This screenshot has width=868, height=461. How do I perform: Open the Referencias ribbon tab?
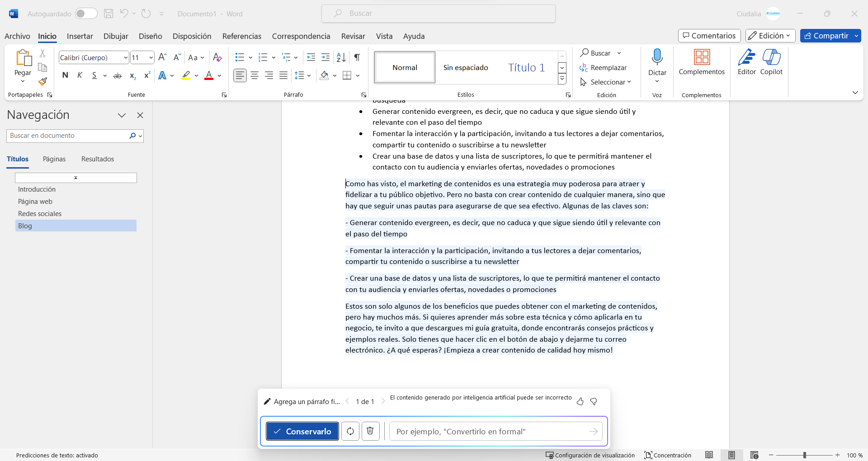click(241, 36)
